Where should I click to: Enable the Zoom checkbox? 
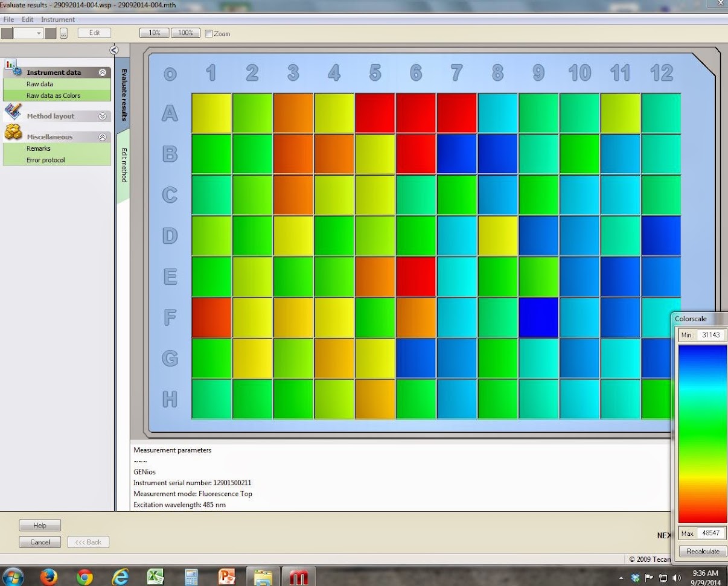click(x=209, y=34)
